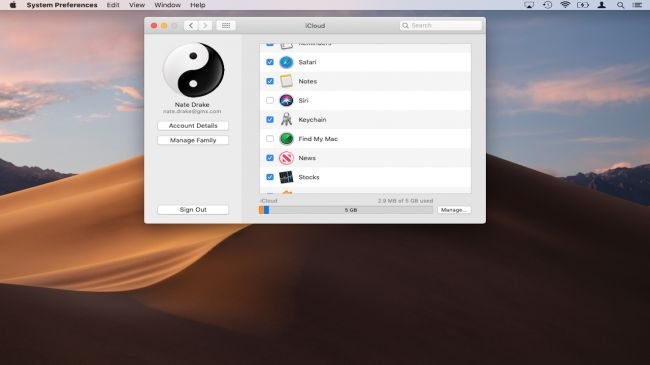The height and width of the screenshot is (365, 650).
Task: Click the email address under name
Action: [x=192, y=112]
